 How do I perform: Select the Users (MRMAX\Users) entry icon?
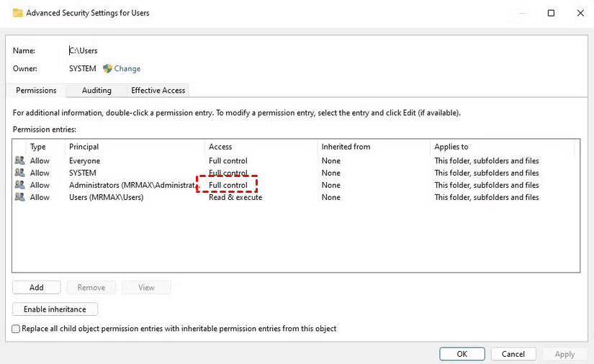[x=19, y=198]
